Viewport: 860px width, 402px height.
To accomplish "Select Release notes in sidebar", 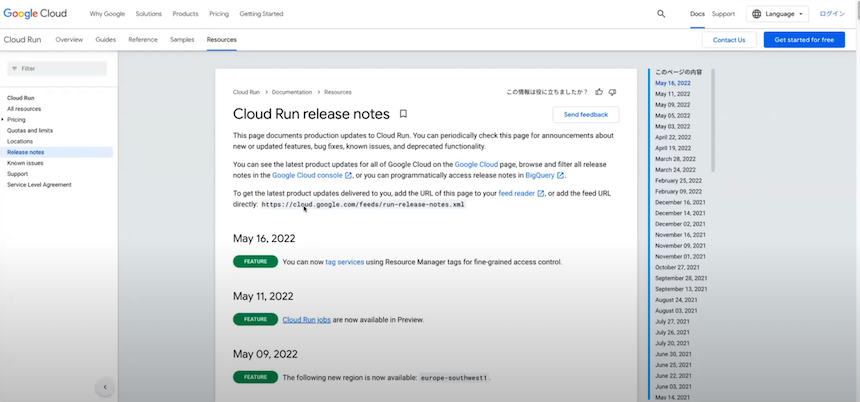I will (26, 152).
